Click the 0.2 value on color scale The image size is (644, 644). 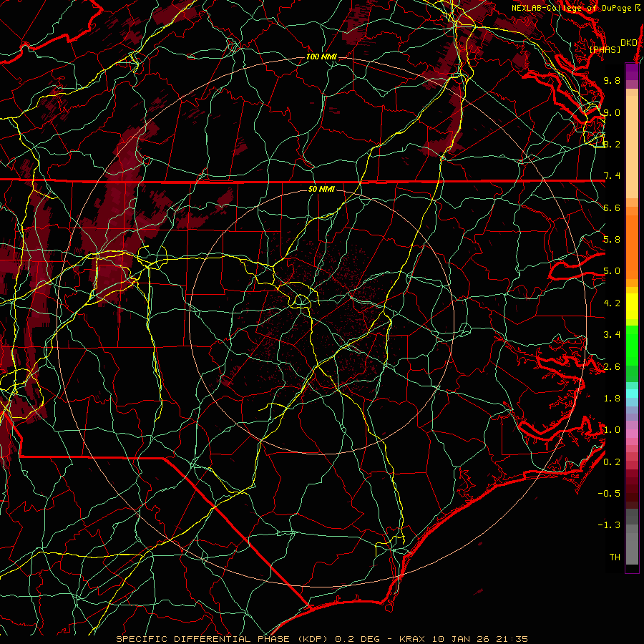click(612, 462)
